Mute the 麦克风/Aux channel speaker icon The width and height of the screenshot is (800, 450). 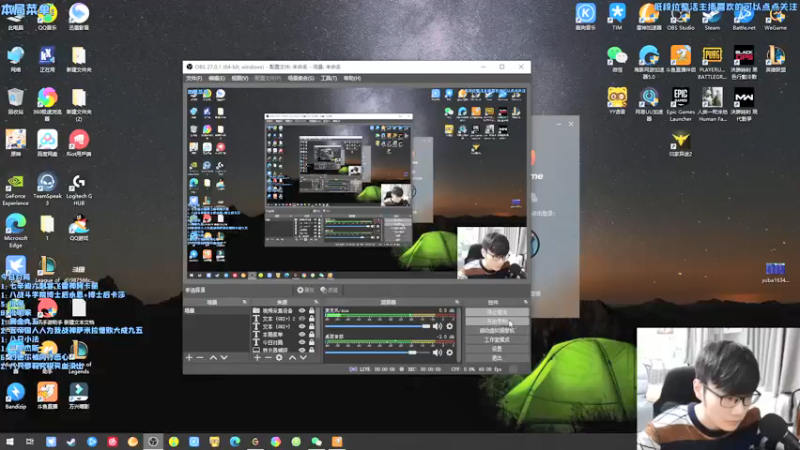(437, 326)
